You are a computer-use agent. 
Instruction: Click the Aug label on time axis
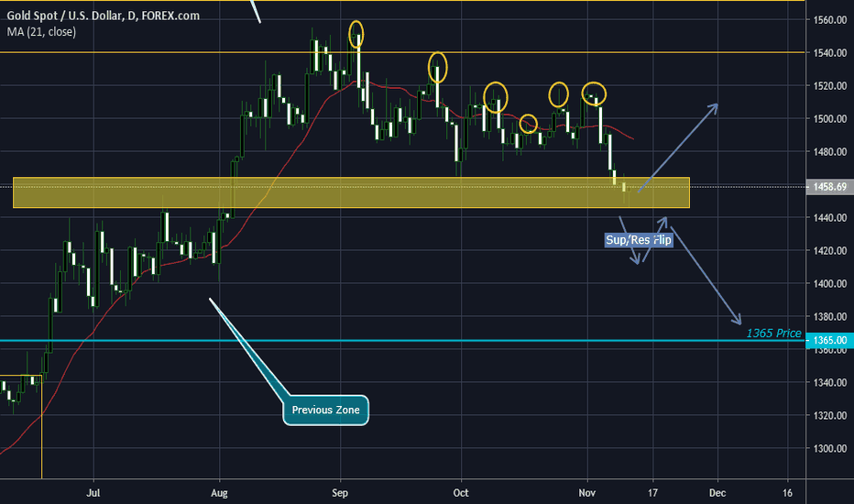(x=219, y=493)
